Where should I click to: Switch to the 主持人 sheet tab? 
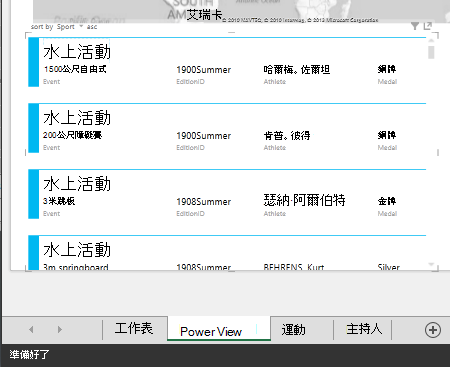364,329
